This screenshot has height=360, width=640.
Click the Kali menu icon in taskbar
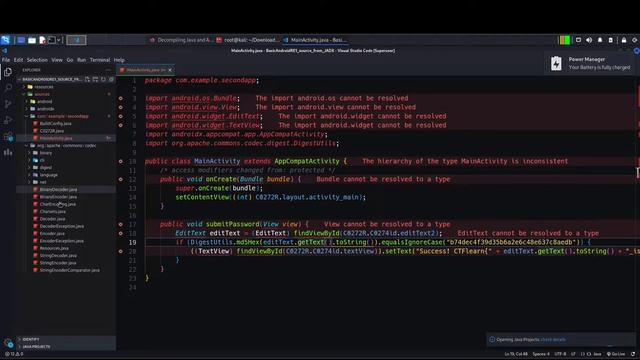click(x=5, y=40)
